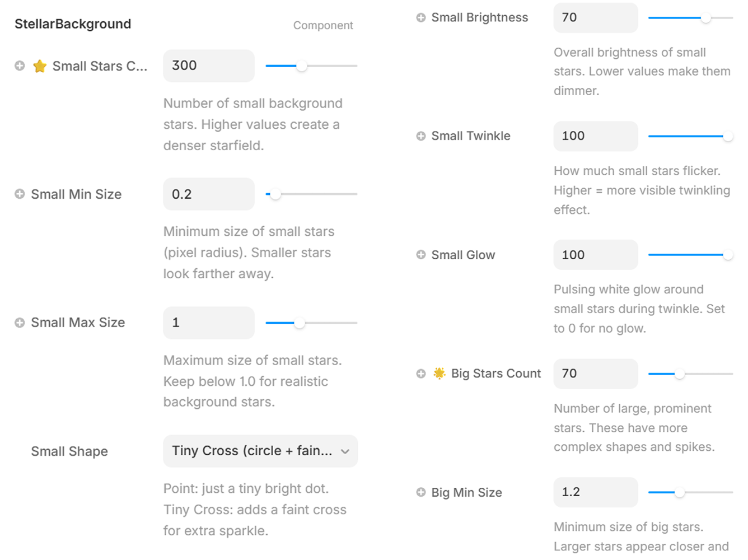Click plus icon next to Small Max Size
Screen dimensions: 748x560
(20, 323)
